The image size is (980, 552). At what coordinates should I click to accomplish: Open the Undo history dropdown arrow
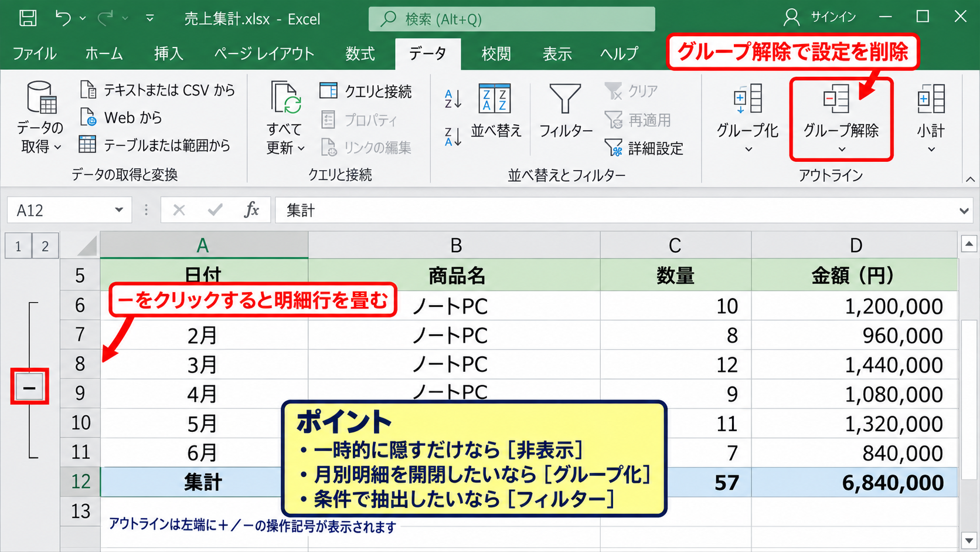pos(83,18)
